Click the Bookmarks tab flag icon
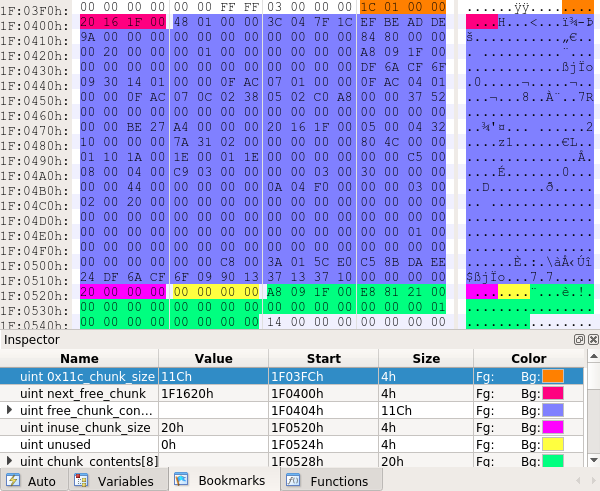 tap(181, 480)
